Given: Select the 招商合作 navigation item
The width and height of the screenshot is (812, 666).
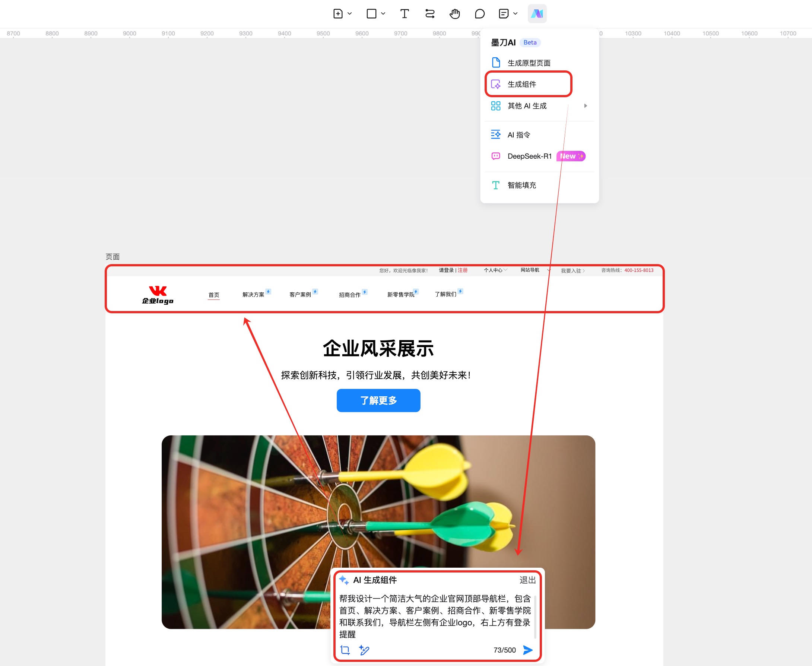Looking at the screenshot, I should 349,295.
